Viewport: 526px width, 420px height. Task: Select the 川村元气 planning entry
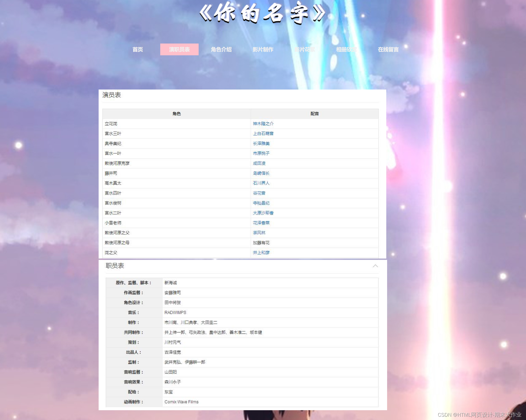[x=173, y=342]
